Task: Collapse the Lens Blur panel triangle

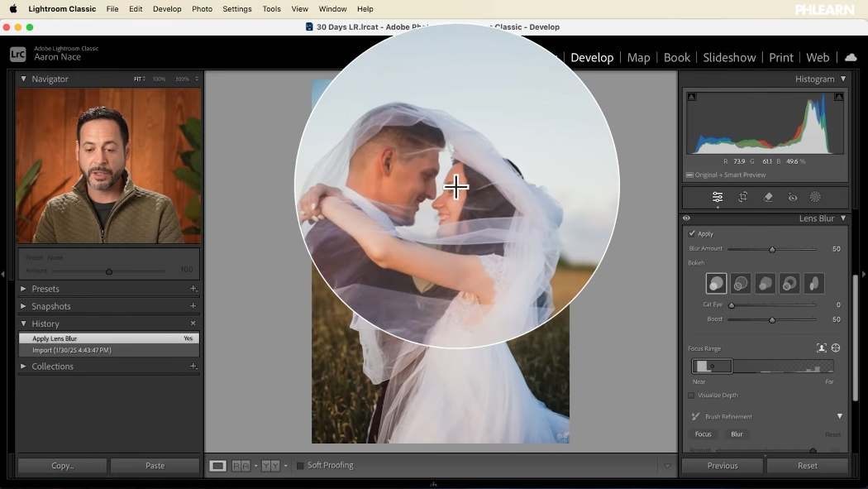Action: click(x=843, y=218)
